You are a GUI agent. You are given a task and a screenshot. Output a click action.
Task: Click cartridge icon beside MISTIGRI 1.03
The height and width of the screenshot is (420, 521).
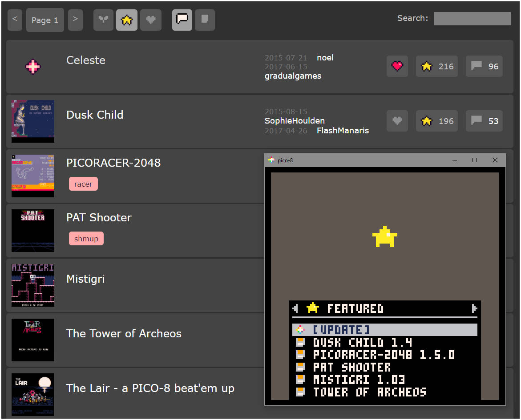300,380
